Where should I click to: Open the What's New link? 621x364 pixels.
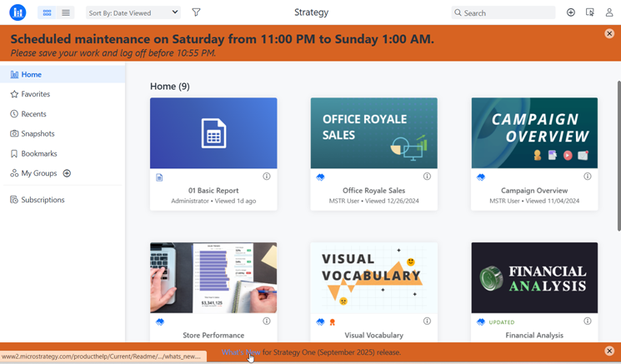[x=241, y=352]
